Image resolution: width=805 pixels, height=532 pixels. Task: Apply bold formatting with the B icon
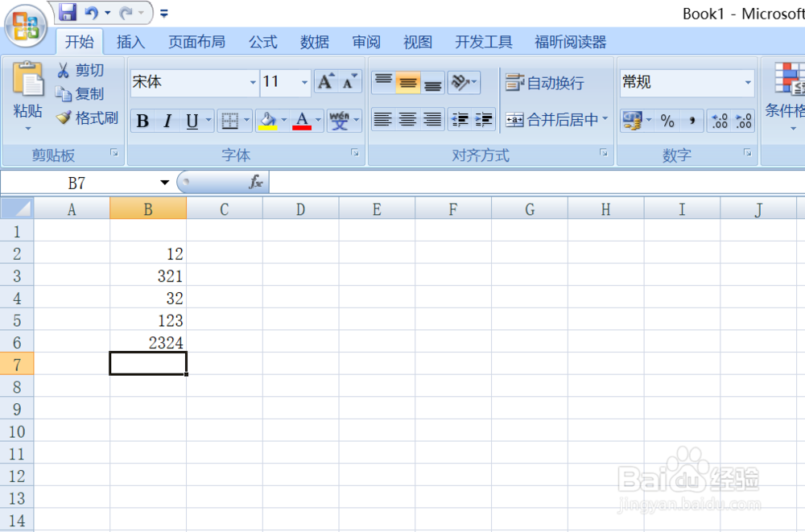(142, 120)
